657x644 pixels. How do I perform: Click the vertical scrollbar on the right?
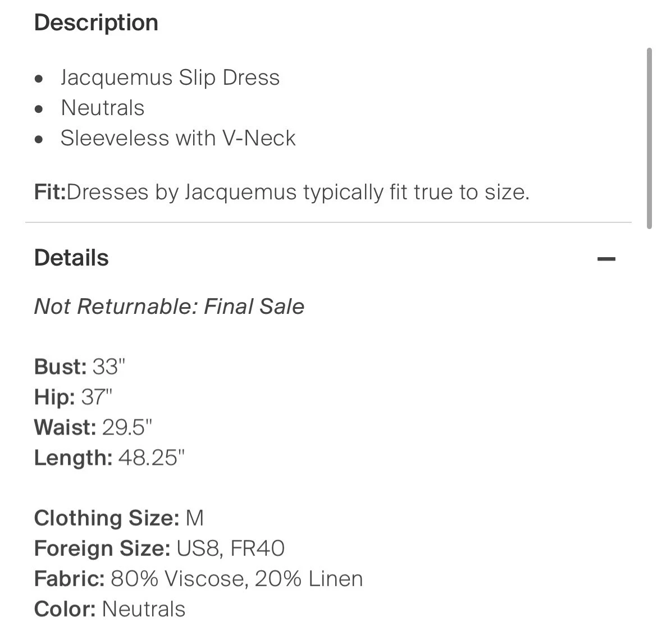click(649, 139)
